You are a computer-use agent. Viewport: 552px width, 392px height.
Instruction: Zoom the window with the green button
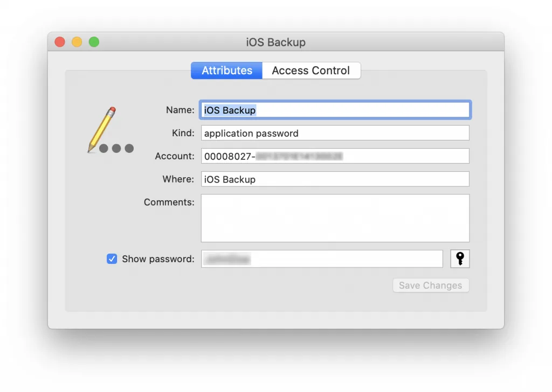(x=94, y=42)
